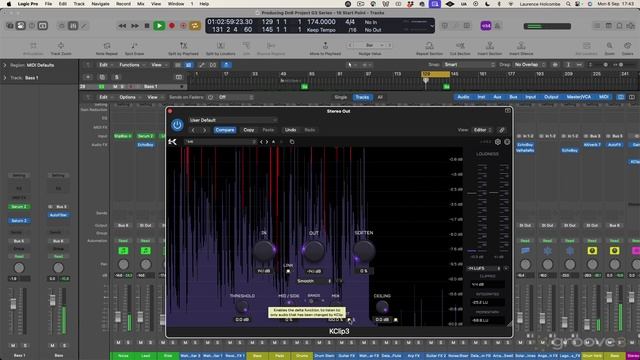Click the SOFTEN knob
640x360 pixels.
point(363,251)
